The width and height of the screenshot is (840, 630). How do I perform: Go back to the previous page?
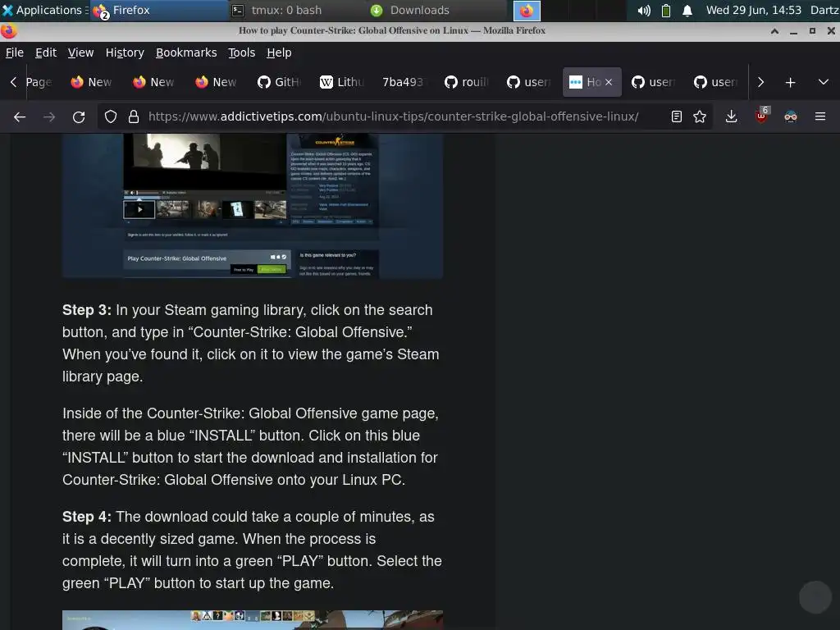20,116
